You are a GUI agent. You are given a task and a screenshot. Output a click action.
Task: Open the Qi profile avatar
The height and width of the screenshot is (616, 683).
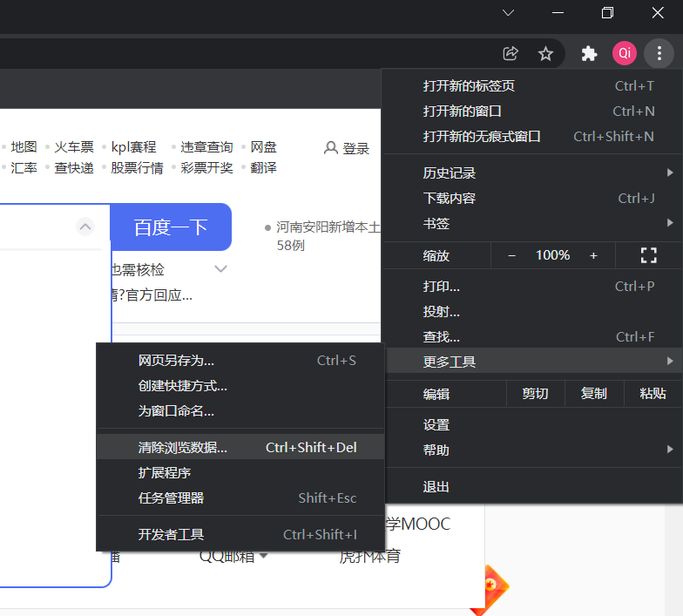pos(624,53)
